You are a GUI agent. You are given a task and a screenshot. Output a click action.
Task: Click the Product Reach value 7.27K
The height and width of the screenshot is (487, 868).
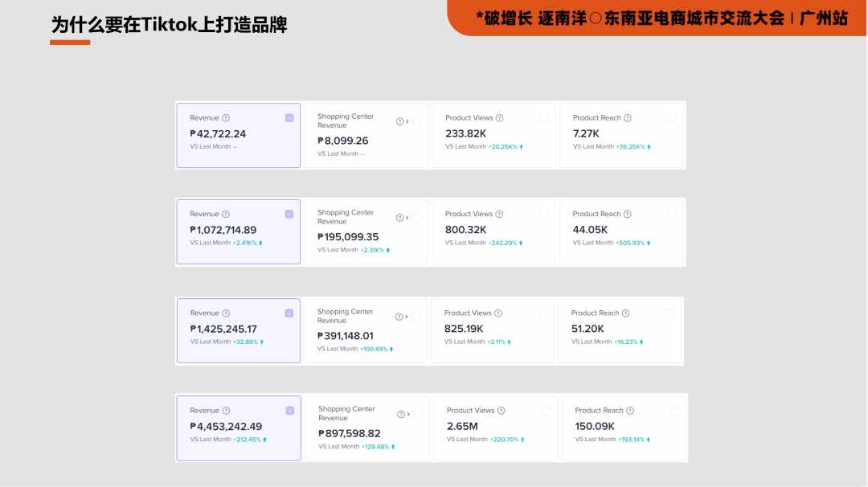pos(586,134)
